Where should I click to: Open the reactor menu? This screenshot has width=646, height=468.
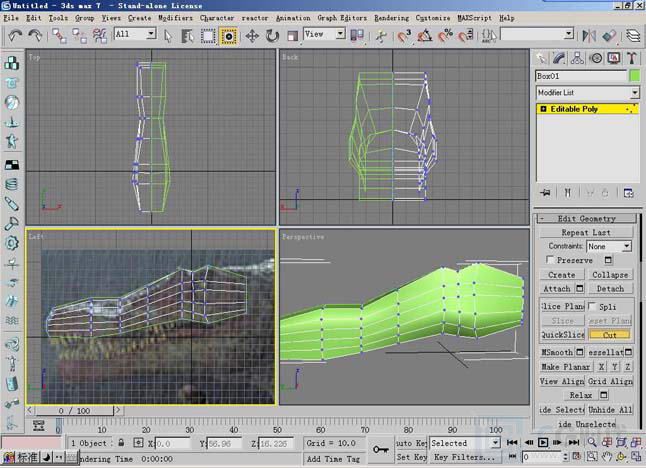point(255,18)
